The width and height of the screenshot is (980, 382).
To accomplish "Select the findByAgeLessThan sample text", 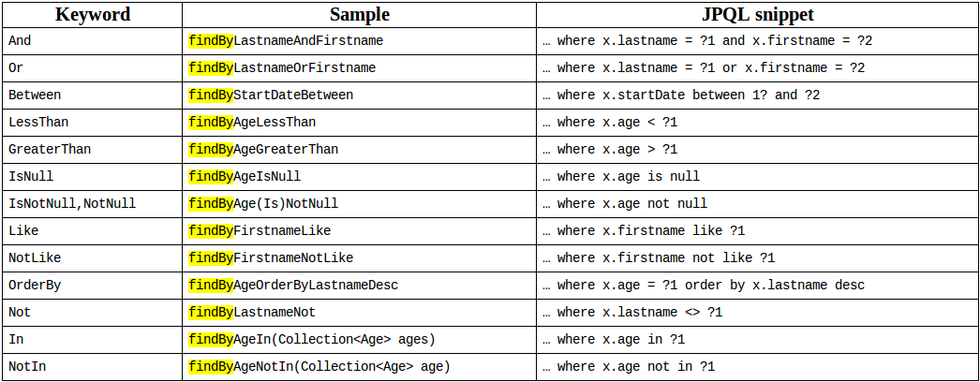I will 253,123.
